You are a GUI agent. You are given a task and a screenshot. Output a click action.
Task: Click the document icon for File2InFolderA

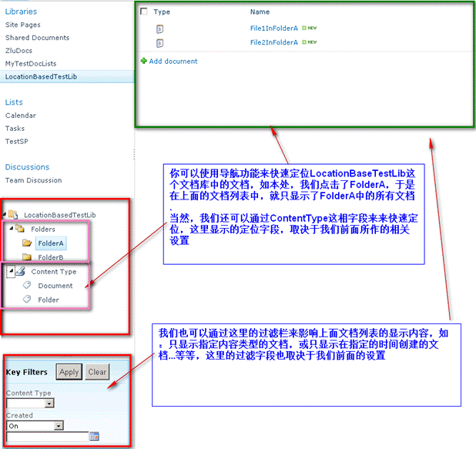159,43
